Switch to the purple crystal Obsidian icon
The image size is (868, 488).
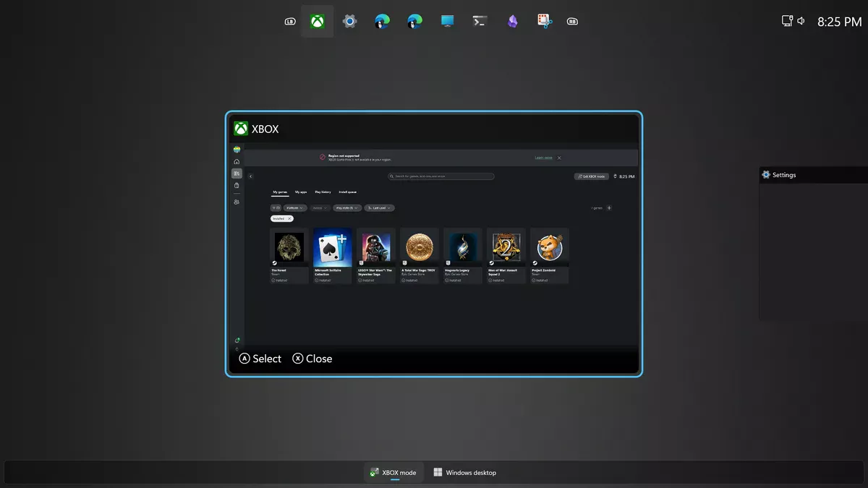pyautogui.click(x=512, y=22)
